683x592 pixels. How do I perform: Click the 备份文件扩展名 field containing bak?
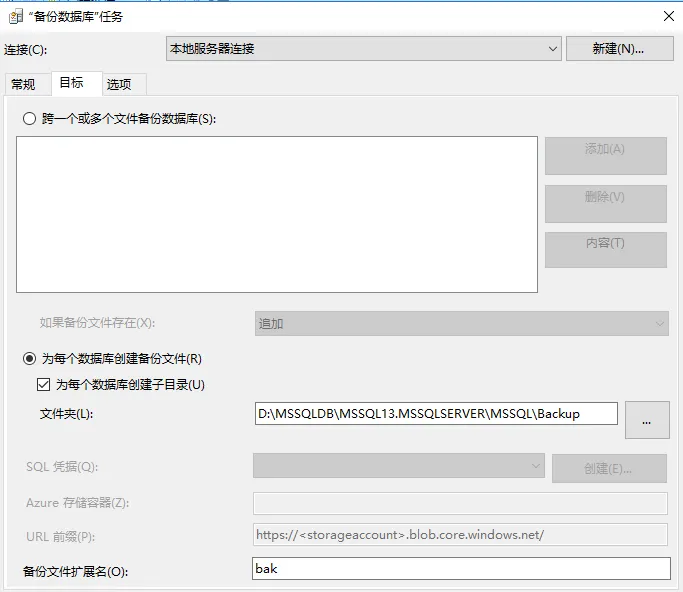[461, 568]
